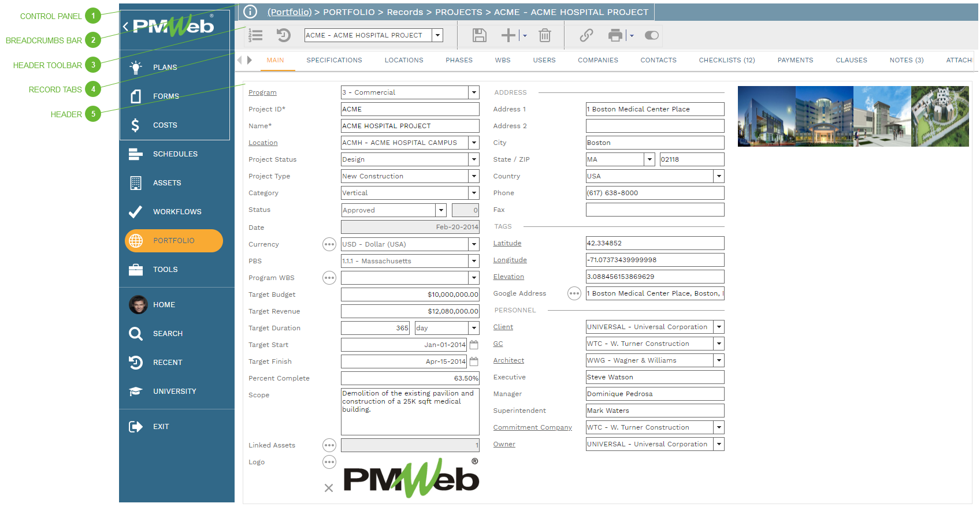The height and width of the screenshot is (507, 980).
Task: Open the link chain icon in toolbar
Action: (586, 35)
